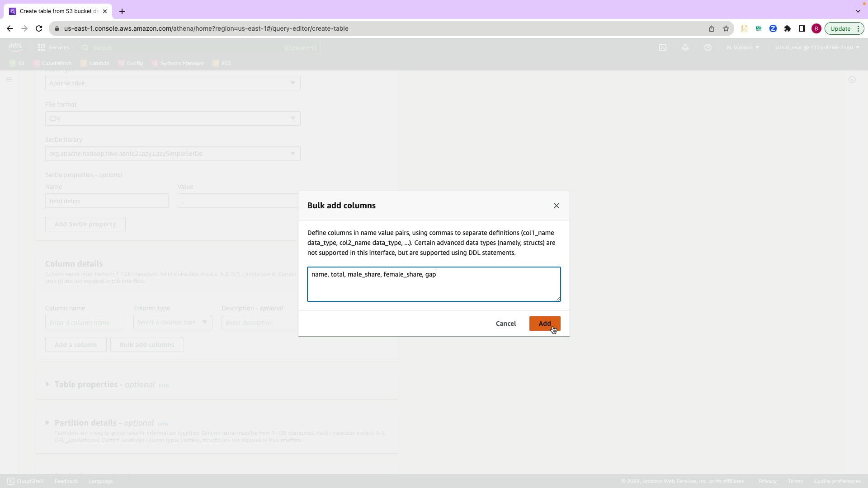Expand the cloud_user account menu
The height and width of the screenshot is (488, 868).
tap(816, 47)
